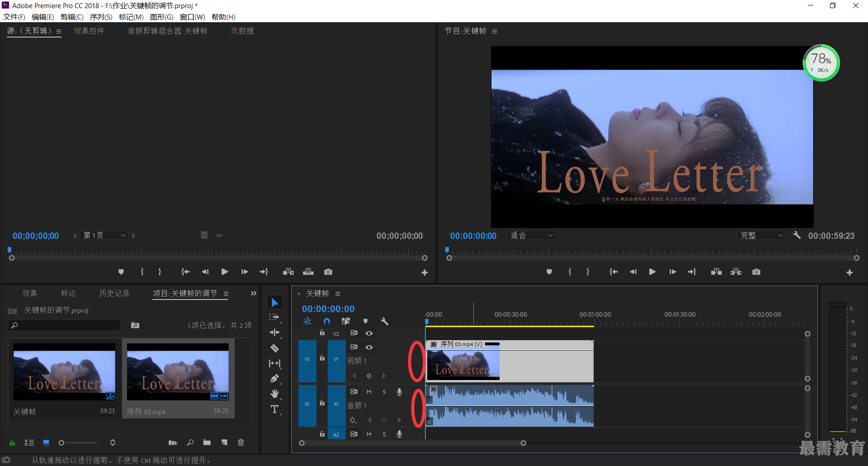Toggle lock on V1 track

click(322, 358)
